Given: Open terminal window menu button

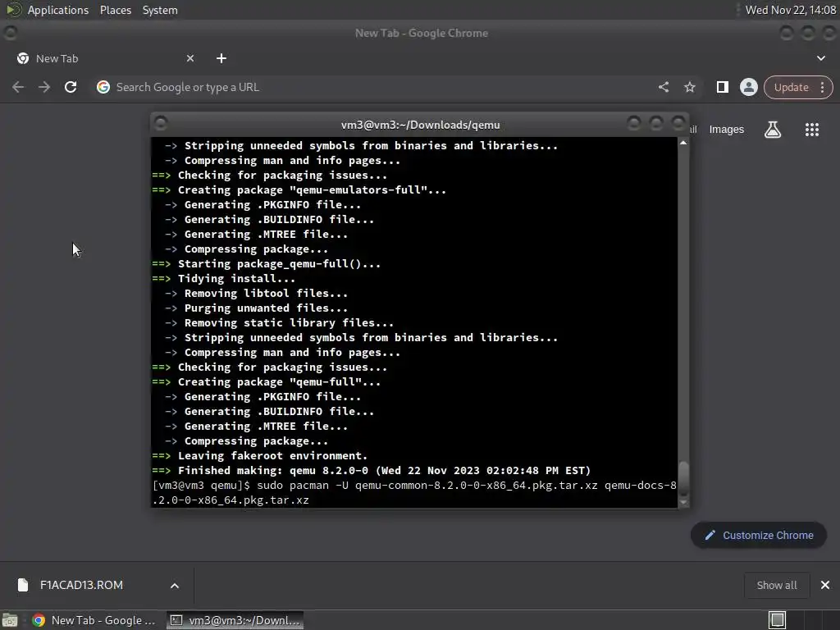Looking at the screenshot, I should pyautogui.click(x=160, y=124).
